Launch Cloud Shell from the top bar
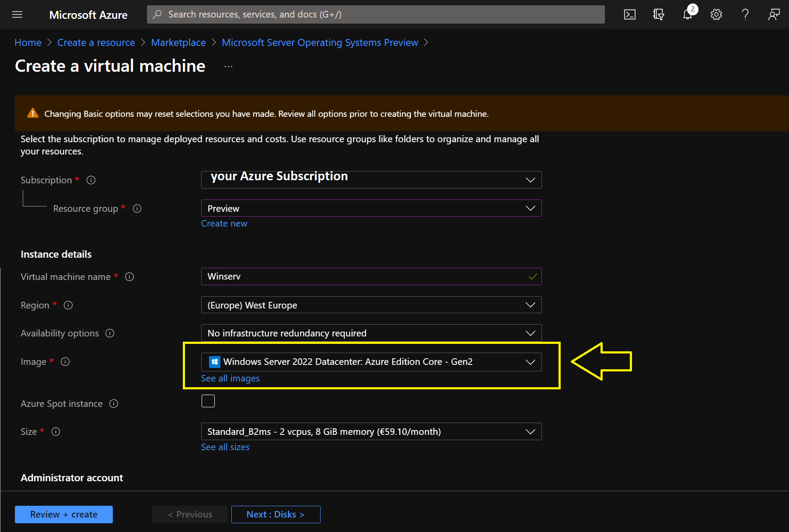789x532 pixels. coord(629,14)
